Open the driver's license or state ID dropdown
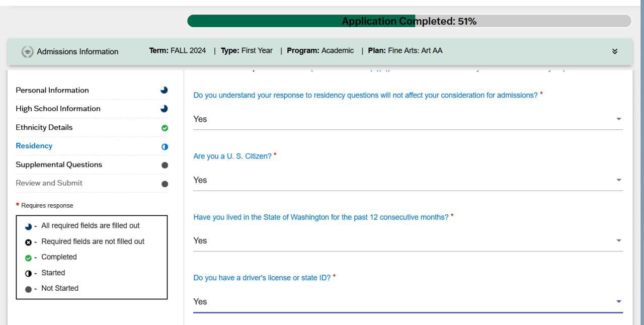This screenshot has height=325, width=644. pyautogui.click(x=408, y=302)
